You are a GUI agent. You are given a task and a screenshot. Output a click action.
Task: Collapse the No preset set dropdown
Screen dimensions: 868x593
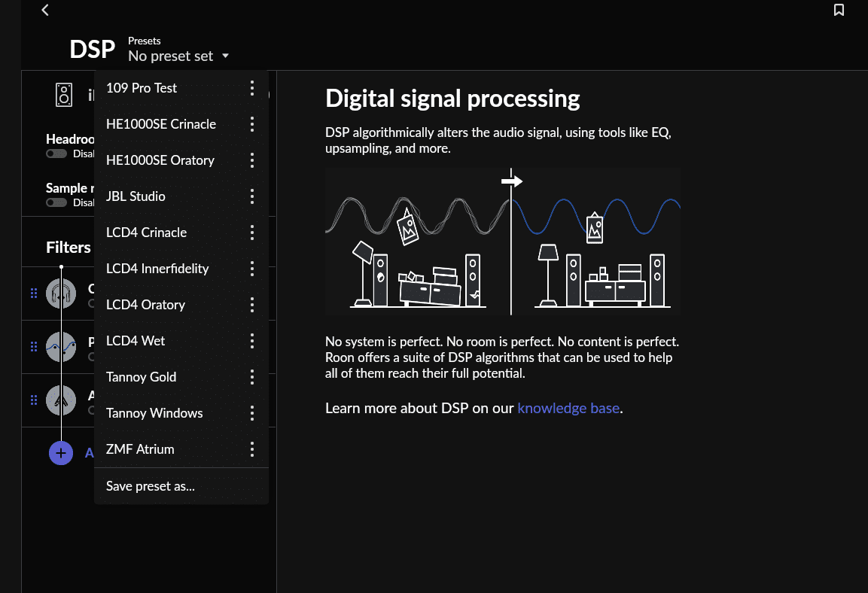(x=178, y=56)
